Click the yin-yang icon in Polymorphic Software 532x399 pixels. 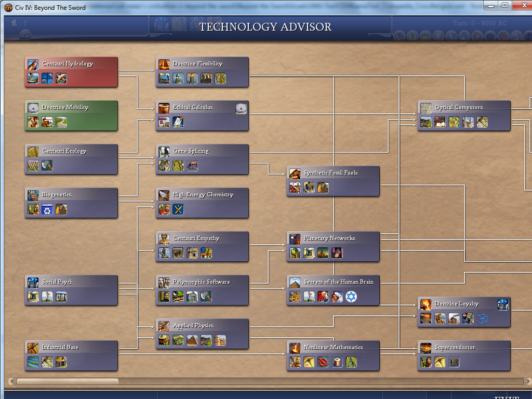click(x=178, y=297)
